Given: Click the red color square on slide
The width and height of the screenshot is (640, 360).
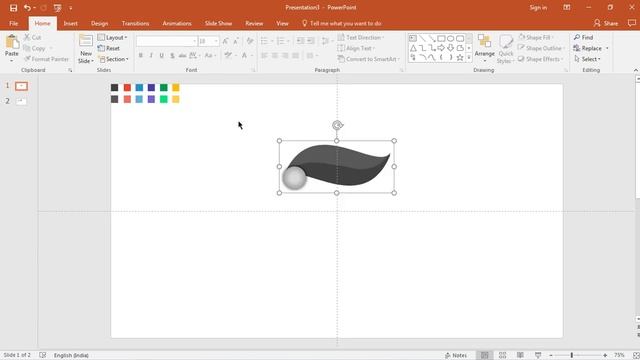Looking at the screenshot, I should [127, 88].
